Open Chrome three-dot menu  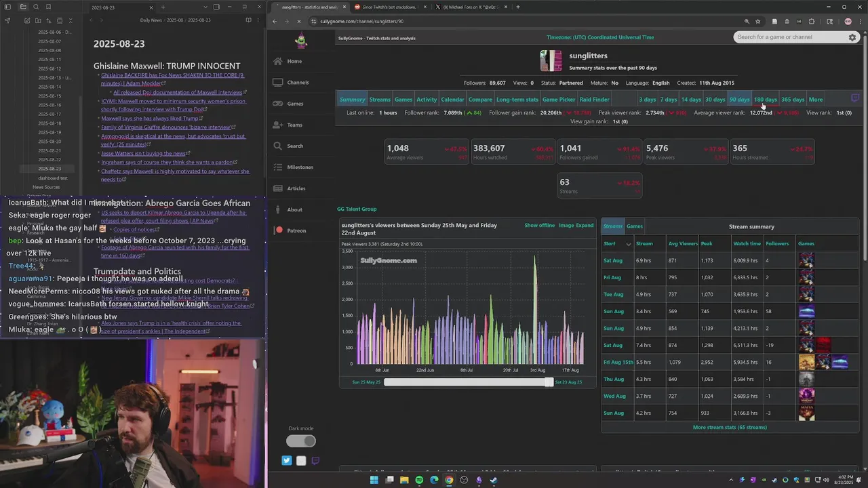click(859, 22)
